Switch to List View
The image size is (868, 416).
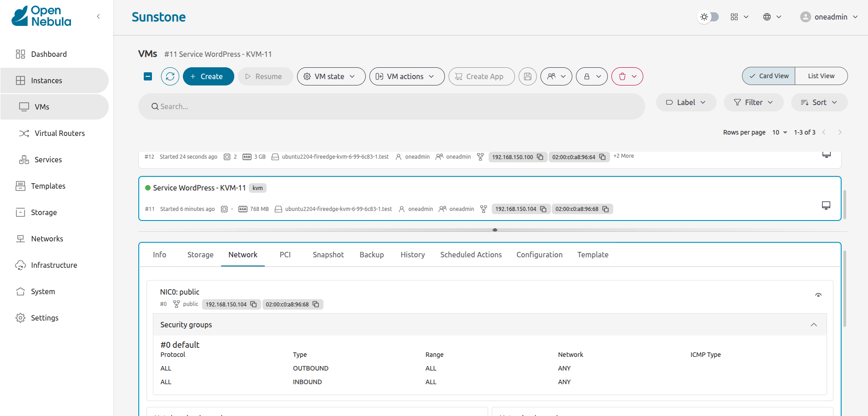click(x=821, y=76)
